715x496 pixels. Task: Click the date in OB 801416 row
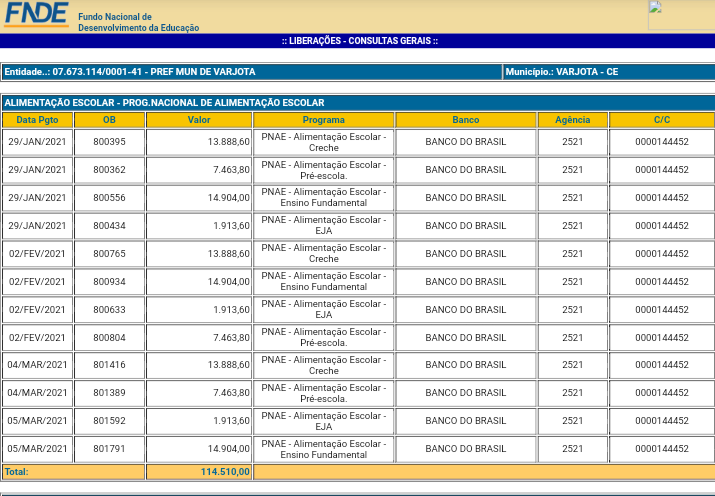point(37,365)
